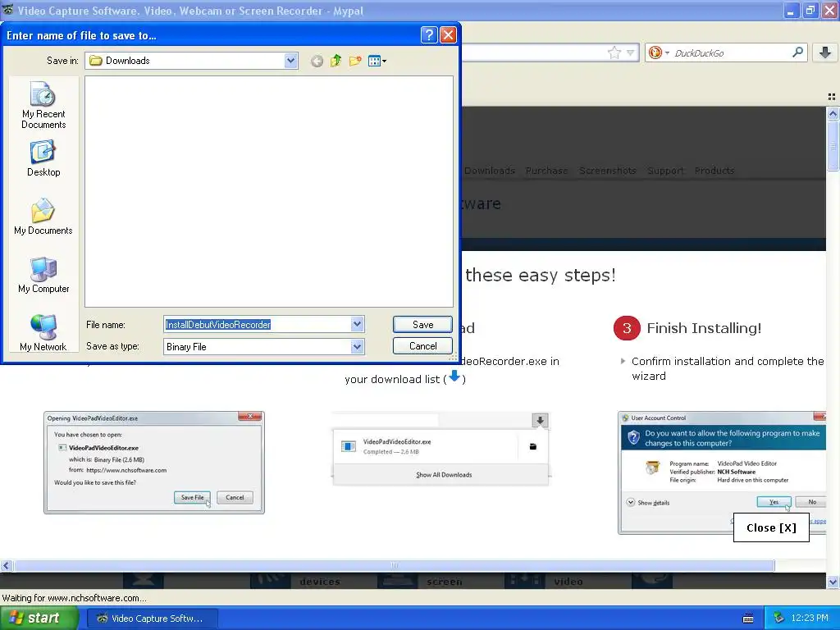840x630 pixels.
Task: Select Desktop in the places sidebar
Action: (x=43, y=158)
